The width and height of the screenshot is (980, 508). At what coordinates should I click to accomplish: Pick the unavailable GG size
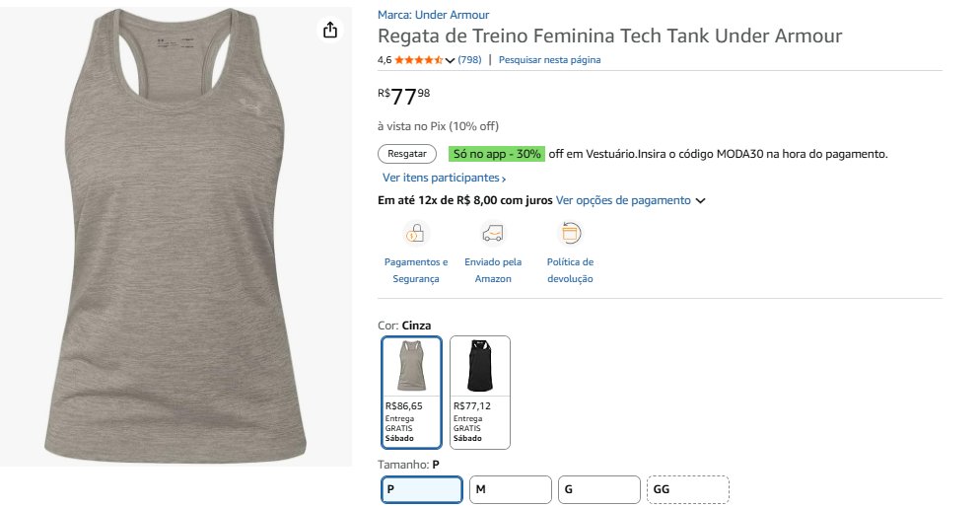coord(687,489)
